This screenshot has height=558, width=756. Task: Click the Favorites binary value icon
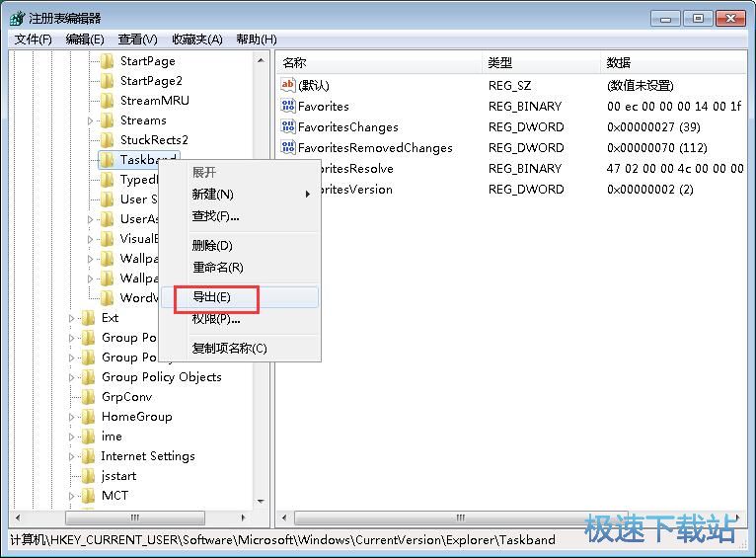[x=288, y=106]
